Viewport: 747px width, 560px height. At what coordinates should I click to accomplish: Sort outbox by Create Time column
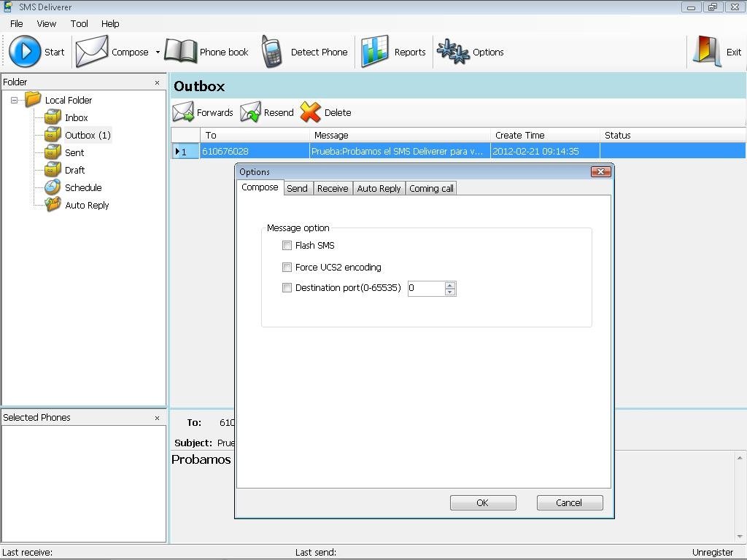click(x=545, y=135)
